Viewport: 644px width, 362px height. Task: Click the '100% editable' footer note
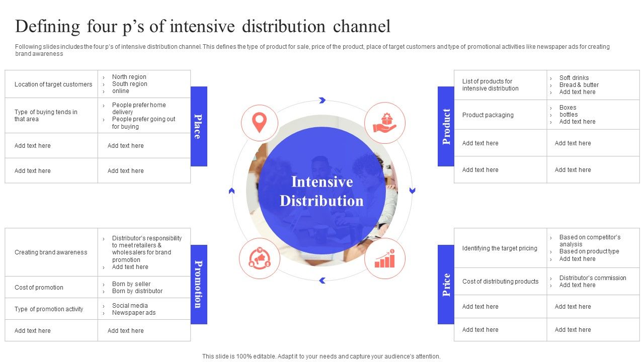point(321,356)
